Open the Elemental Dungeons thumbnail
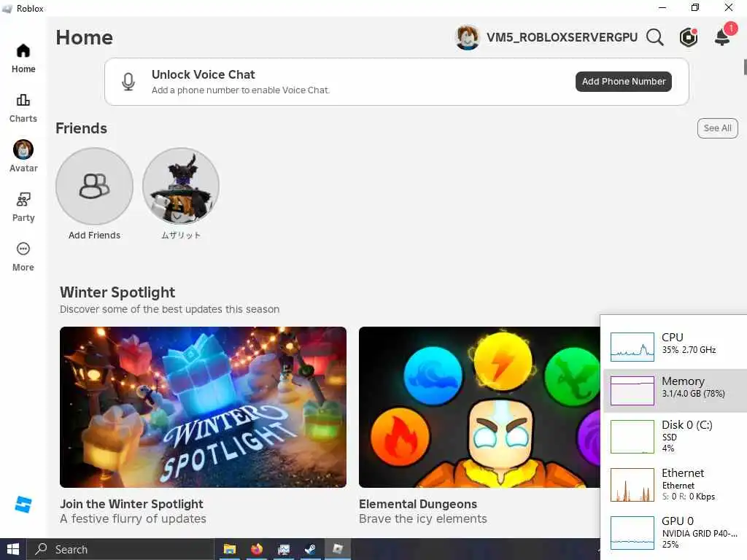Screen dimensions: 747x560 point(479,407)
